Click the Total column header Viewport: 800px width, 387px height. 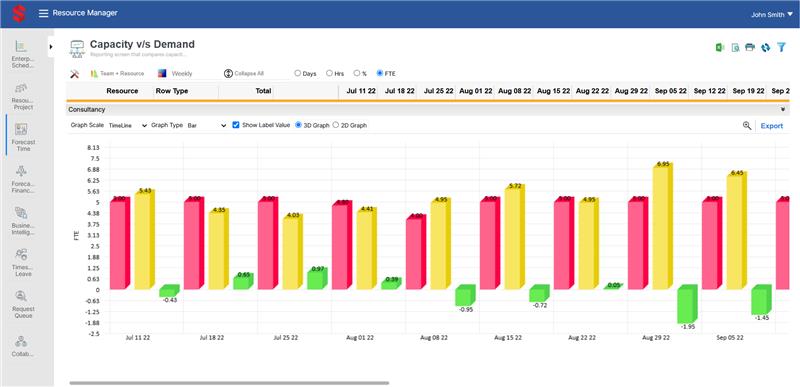(263, 91)
